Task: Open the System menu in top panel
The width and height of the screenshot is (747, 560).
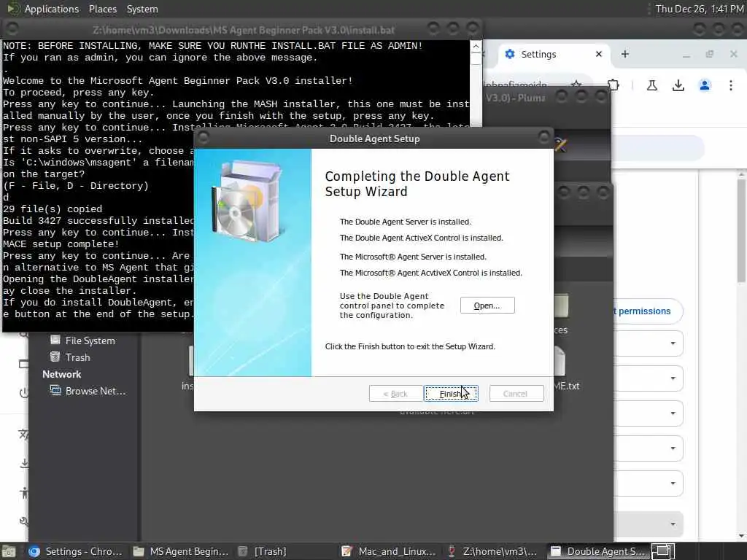Action: (142, 9)
